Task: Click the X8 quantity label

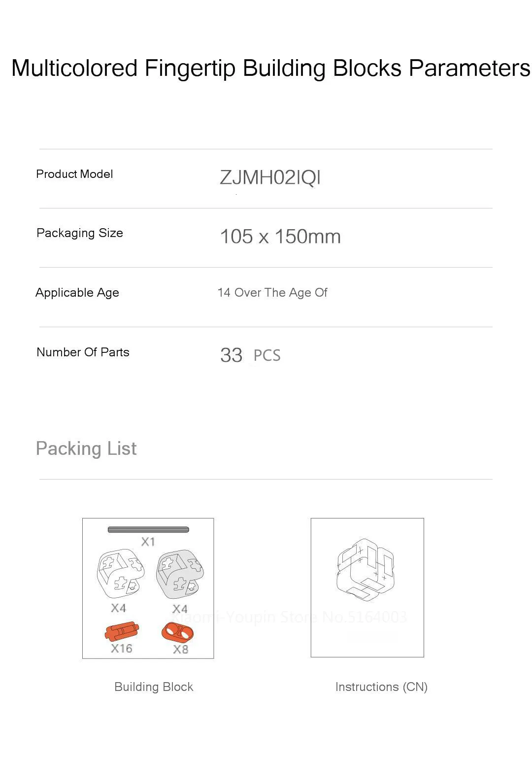Action: 180,650
